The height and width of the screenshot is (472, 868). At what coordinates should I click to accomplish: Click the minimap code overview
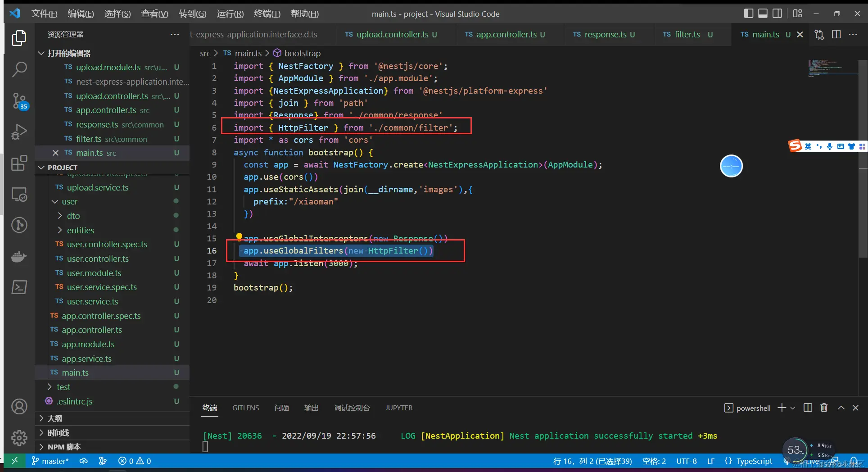[833, 68]
